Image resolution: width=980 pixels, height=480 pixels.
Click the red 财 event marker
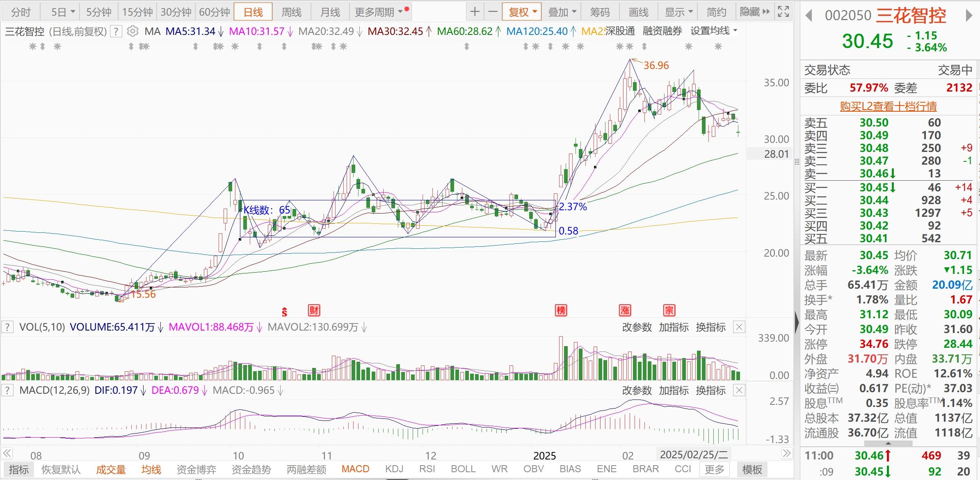point(314,310)
